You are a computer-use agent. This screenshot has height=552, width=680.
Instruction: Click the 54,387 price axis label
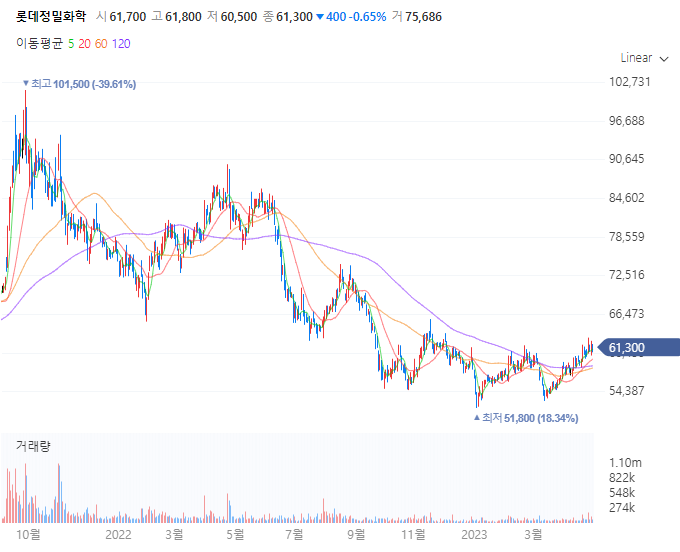(x=627, y=391)
